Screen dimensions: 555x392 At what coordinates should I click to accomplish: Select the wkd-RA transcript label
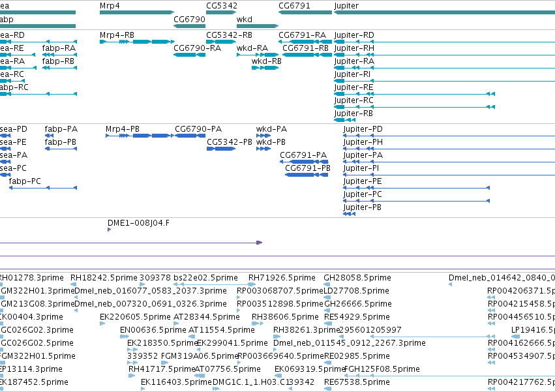252,48
